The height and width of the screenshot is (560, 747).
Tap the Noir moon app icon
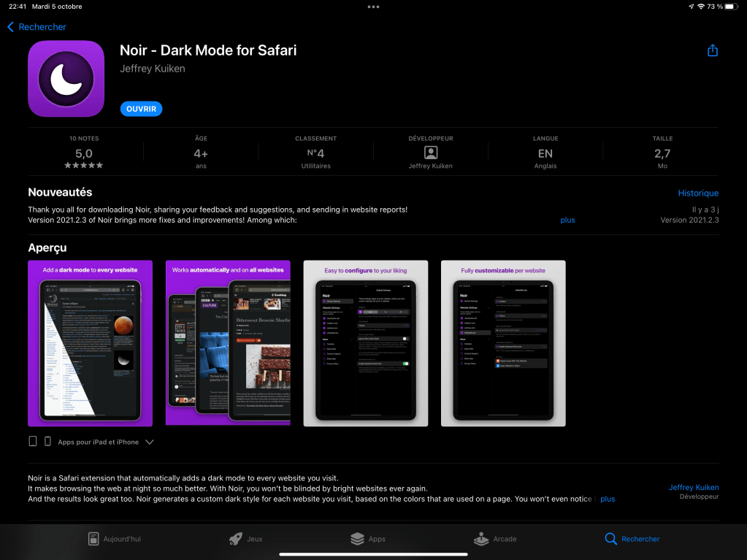66,79
